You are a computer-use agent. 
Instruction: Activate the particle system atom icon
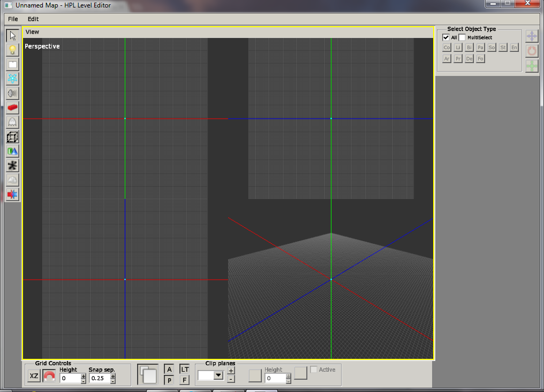(12, 79)
